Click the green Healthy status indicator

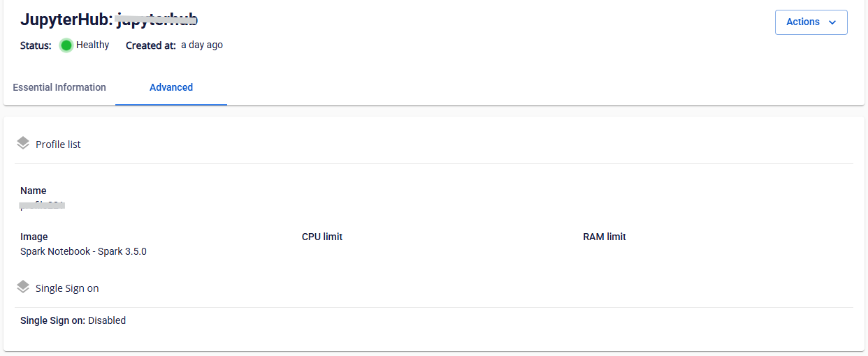(66, 45)
